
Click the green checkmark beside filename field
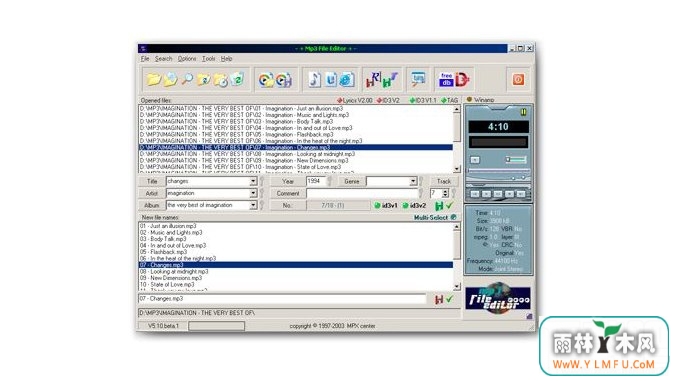point(449,299)
